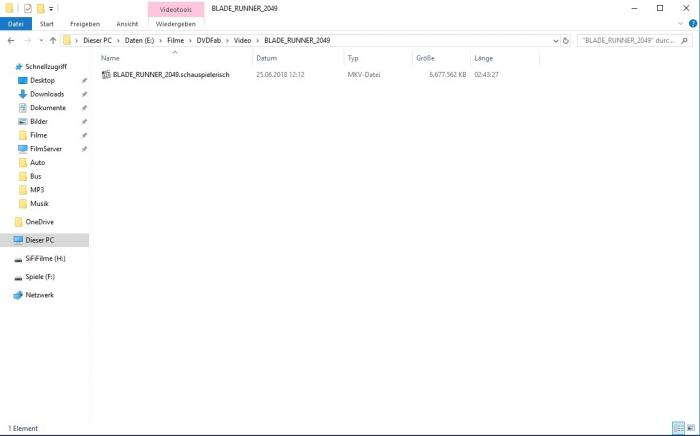The image size is (700, 436).
Task: Go back with the back arrow
Action: click(x=11, y=41)
